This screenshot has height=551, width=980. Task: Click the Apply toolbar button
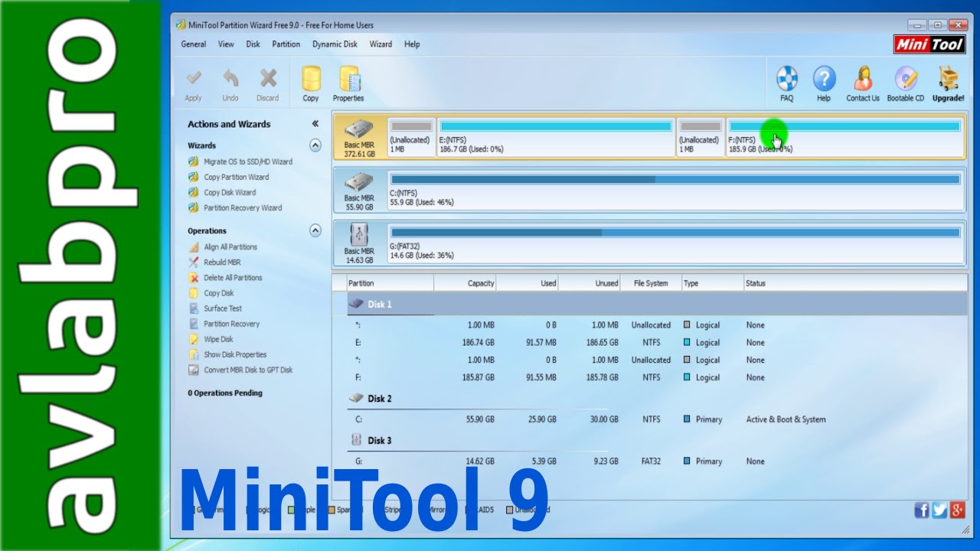click(194, 84)
